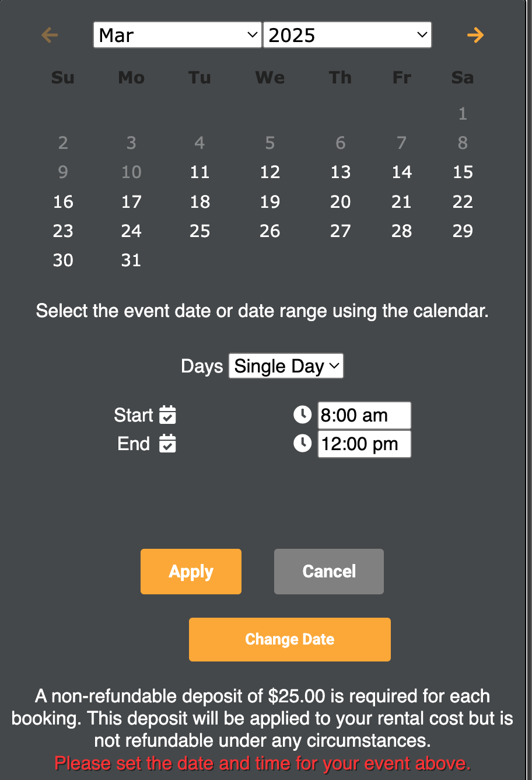The image size is (532, 780).
Task: Select date 11 in the calendar
Action: pos(199,172)
